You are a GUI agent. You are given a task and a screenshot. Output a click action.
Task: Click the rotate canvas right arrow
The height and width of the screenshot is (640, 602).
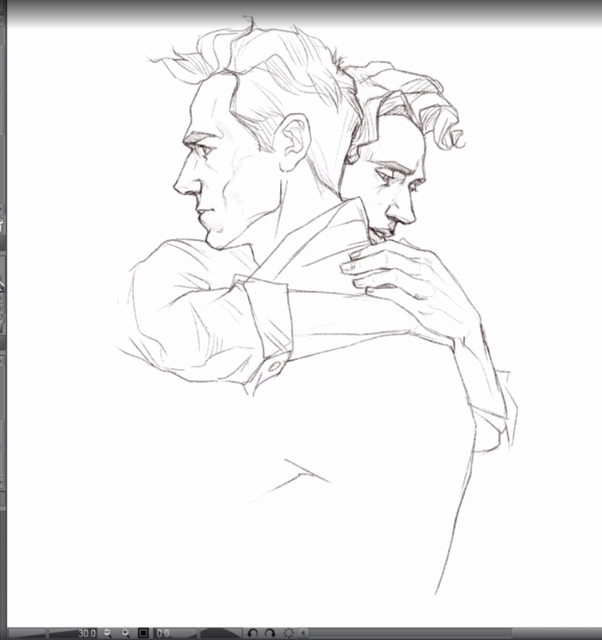point(270,633)
